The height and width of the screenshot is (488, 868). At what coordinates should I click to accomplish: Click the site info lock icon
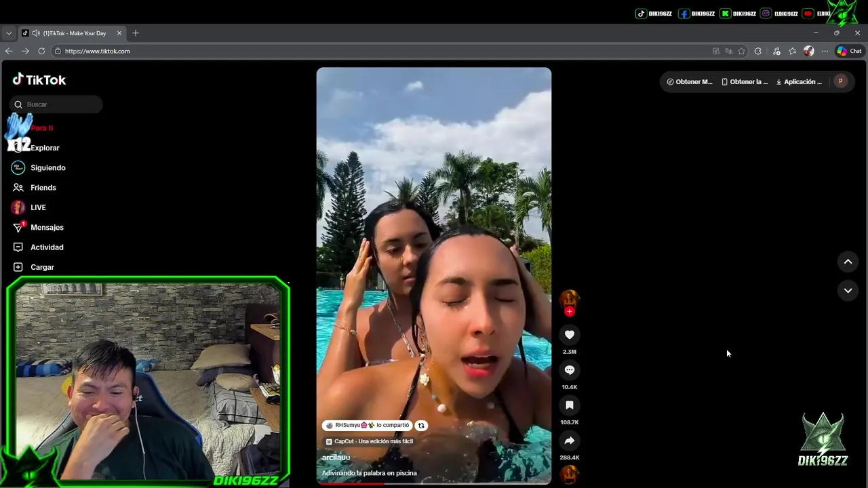58,51
